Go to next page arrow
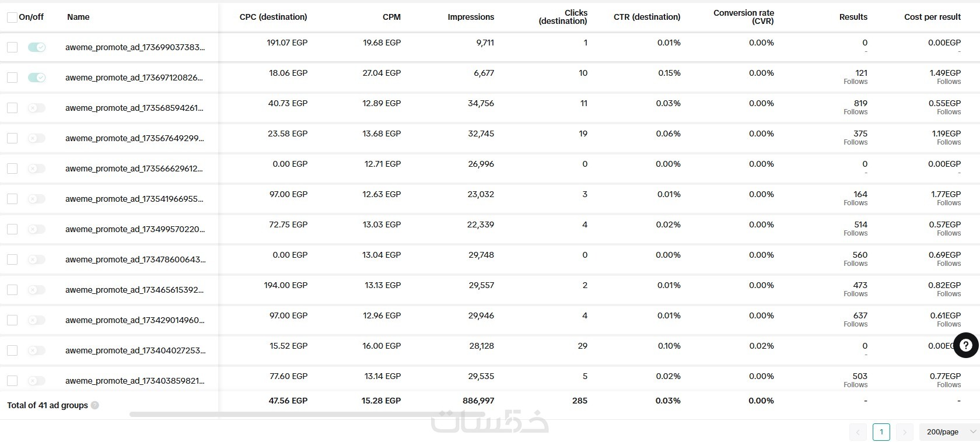Viewport: 980px width, 442px height. pyautogui.click(x=904, y=432)
